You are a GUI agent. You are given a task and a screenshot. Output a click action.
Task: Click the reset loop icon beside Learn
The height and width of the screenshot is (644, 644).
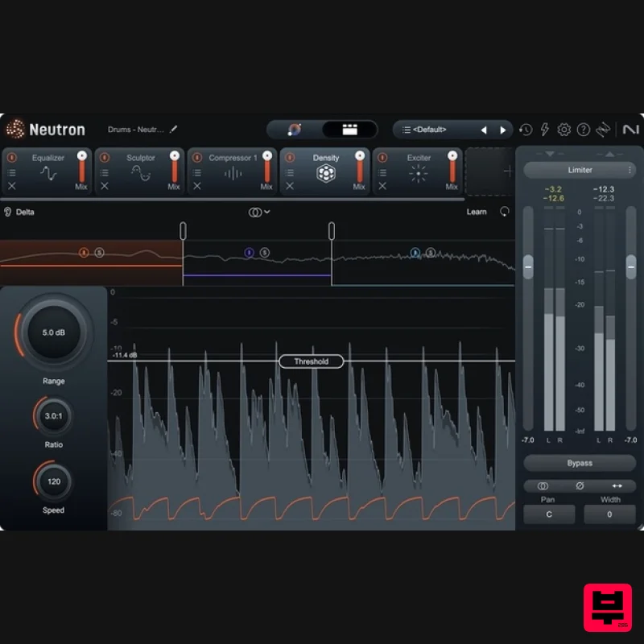(504, 212)
